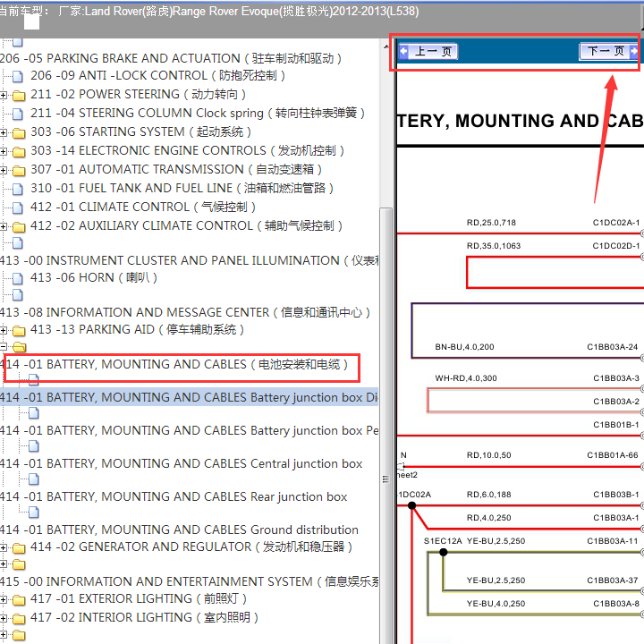644x644 pixels.
Task: Click page icon above Battery junction box Di...
Action: [34, 380]
